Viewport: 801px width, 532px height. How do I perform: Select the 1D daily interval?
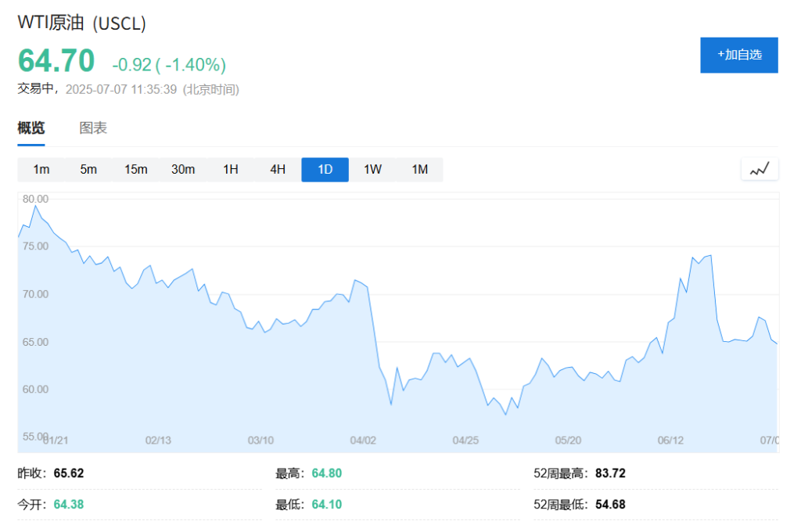pyautogui.click(x=325, y=170)
